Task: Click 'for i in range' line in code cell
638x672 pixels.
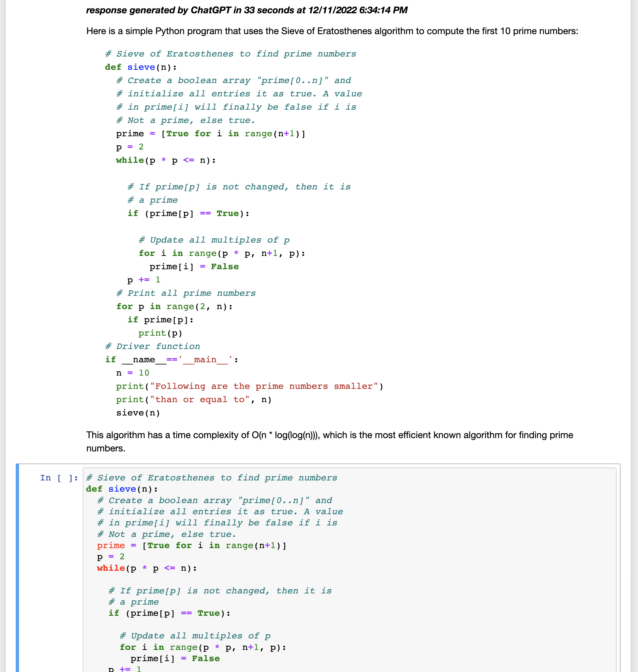Action: point(203,647)
